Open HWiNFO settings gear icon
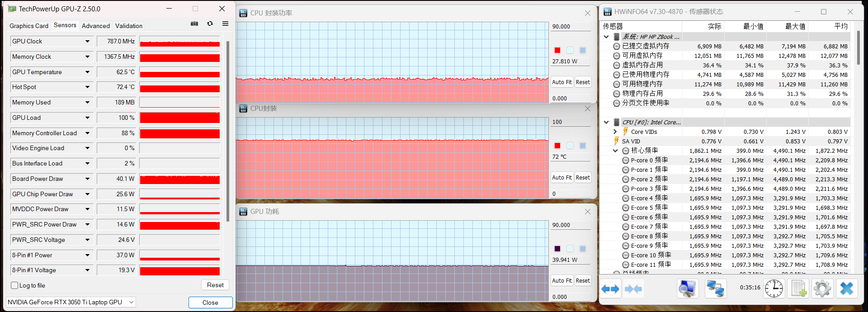The image size is (868, 312). coord(822,288)
